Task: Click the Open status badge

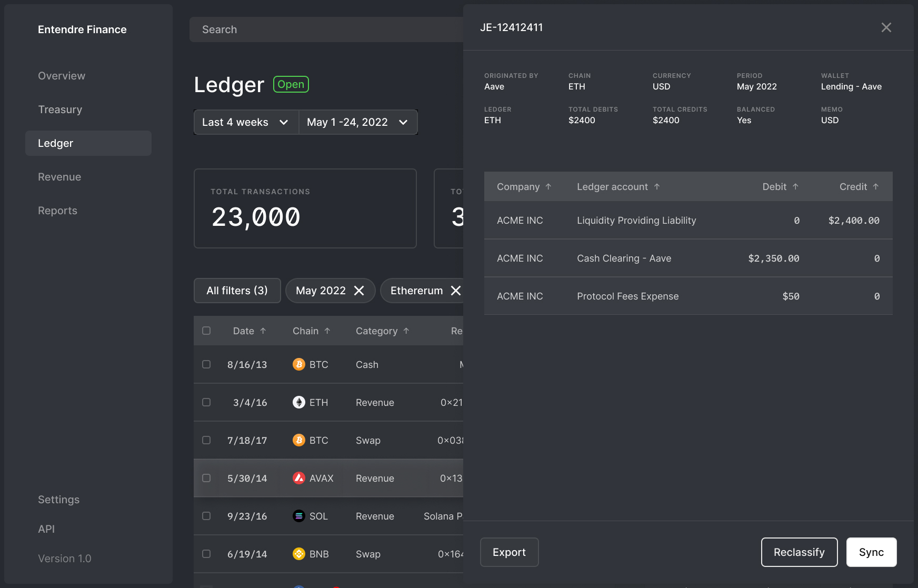Action: (291, 84)
